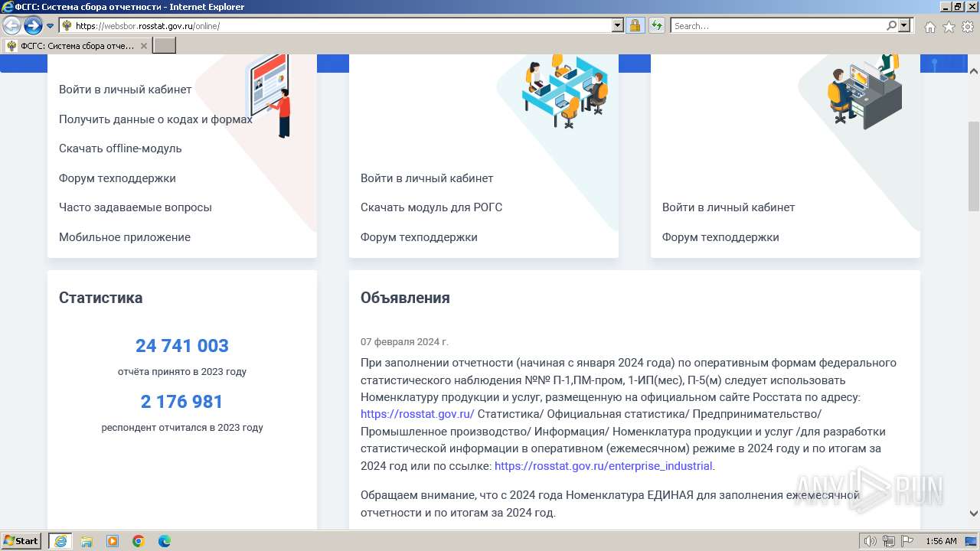Launch Chrome from the taskbar
The image size is (980, 551).
[139, 541]
